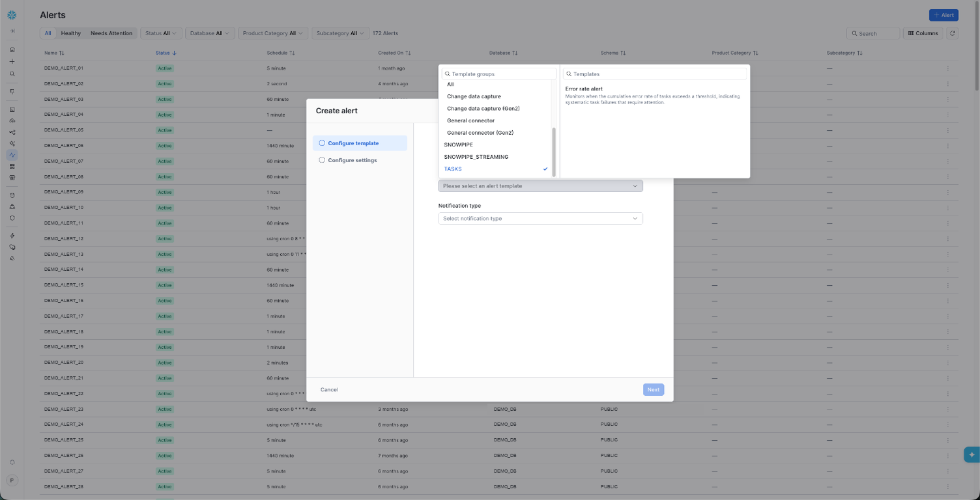The image size is (980, 500).
Task: Click the blue + Alert button
Action: (x=944, y=15)
